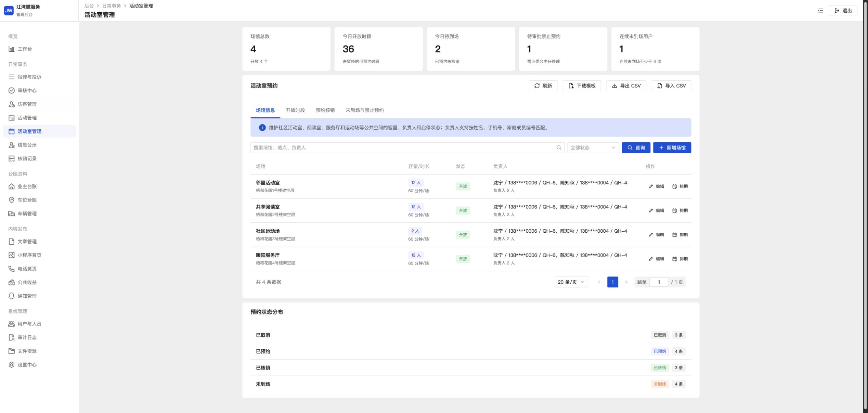Click 下载模板 button
868x413 pixels.
click(x=582, y=86)
